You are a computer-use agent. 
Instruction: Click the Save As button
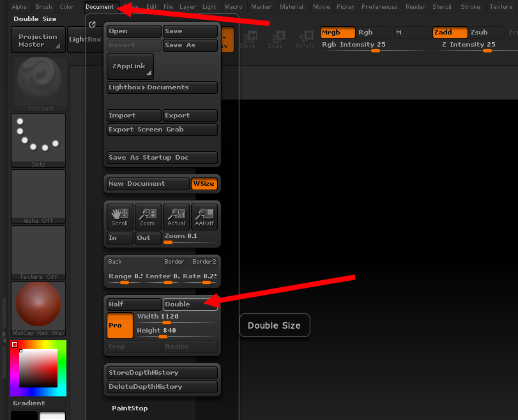click(x=190, y=45)
